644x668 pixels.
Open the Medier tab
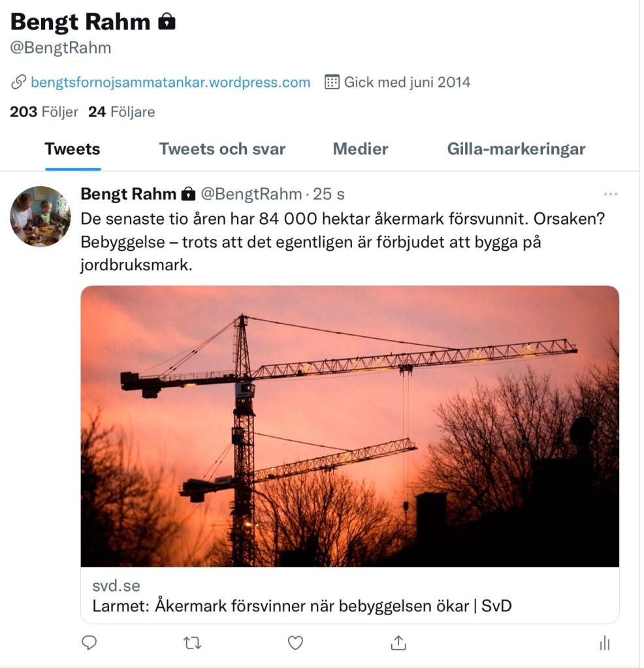point(360,149)
